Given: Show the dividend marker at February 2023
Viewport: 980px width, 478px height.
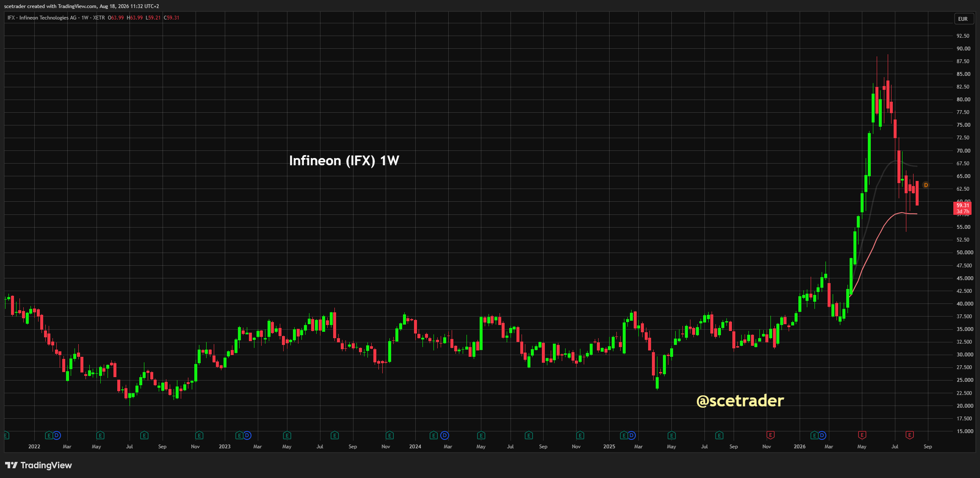Looking at the screenshot, I should point(247,435).
